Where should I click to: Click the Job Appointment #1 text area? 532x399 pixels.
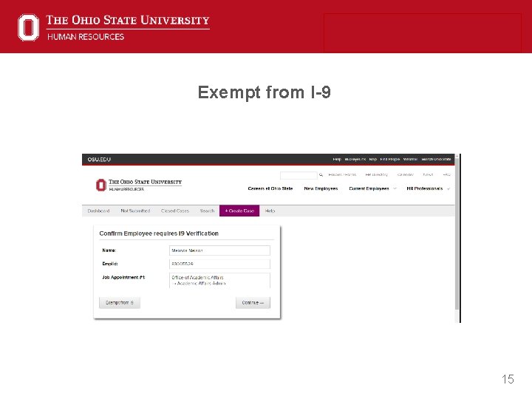[219, 280]
